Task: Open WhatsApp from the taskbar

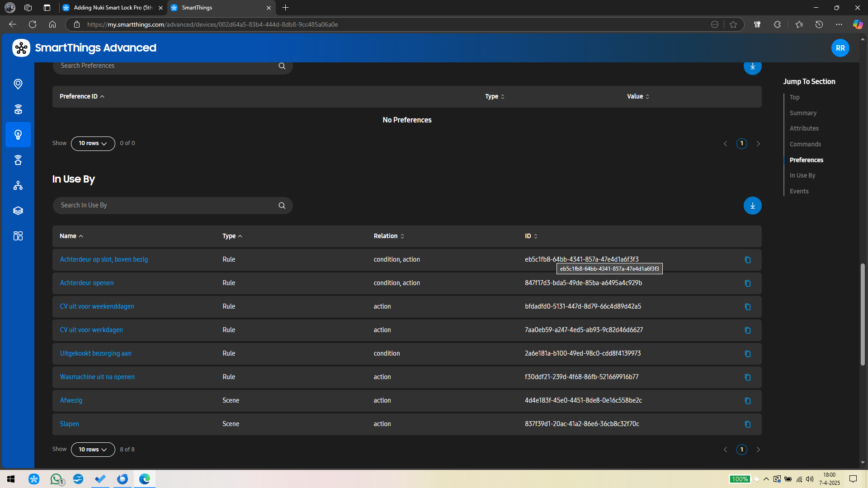Action: point(56,479)
